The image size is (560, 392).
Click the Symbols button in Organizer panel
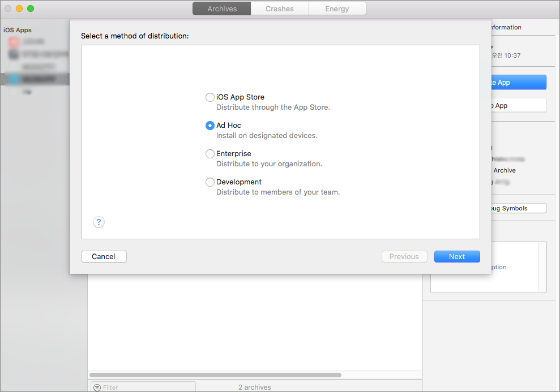click(519, 208)
